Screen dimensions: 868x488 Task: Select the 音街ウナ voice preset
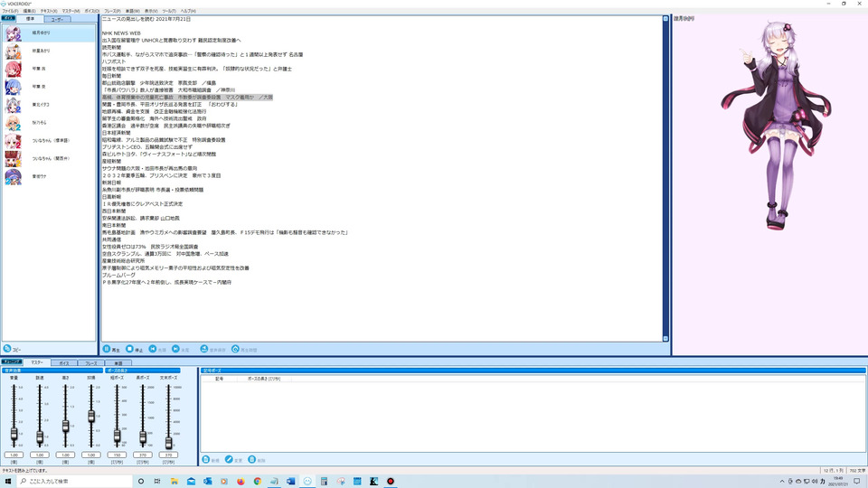[49, 176]
